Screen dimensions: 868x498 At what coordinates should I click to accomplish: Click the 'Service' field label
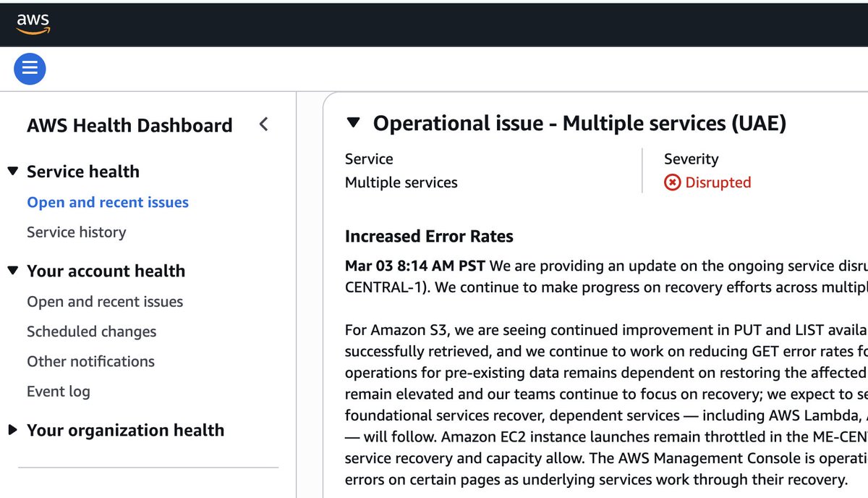point(369,159)
